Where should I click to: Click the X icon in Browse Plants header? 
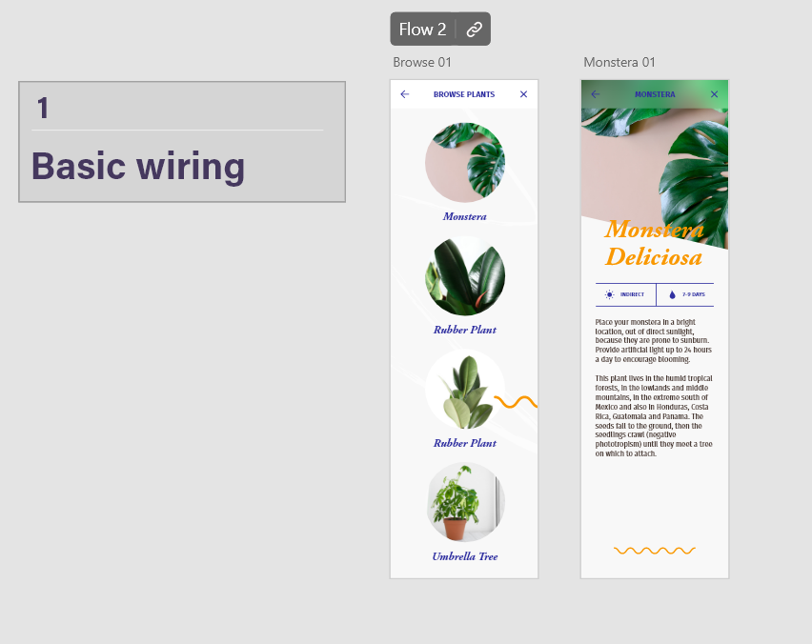pyautogui.click(x=523, y=94)
